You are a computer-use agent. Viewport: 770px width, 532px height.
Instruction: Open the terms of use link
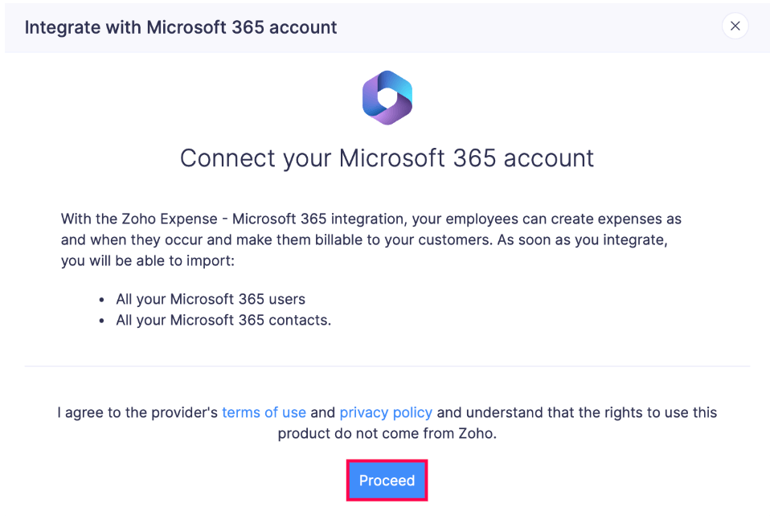(x=264, y=412)
